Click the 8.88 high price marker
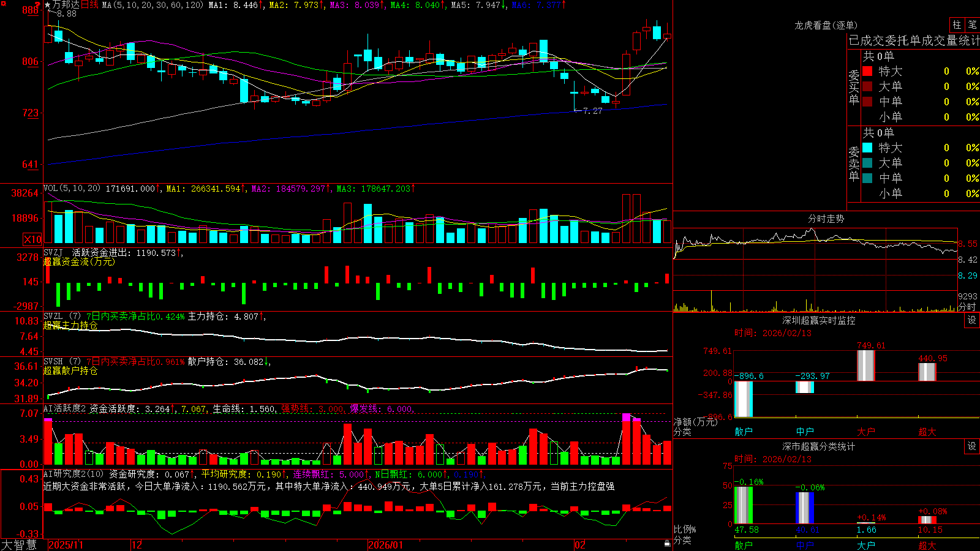This screenshot has width=980, height=551. pyautogui.click(x=67, y=13)
